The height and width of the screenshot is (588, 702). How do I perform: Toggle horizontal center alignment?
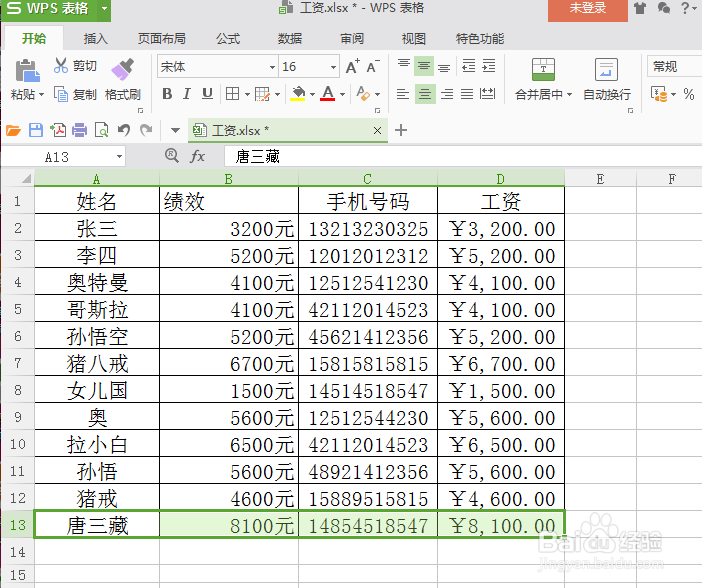coord(424,94)
